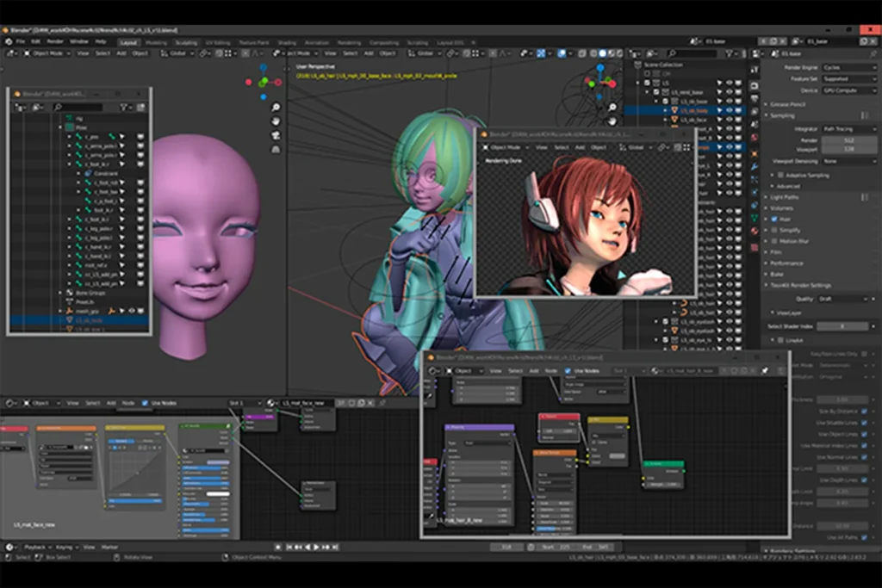This screenshot has width=882, height=588.
Task: Open the Render Engine Cycles dropdown
Action: (848, 67)
